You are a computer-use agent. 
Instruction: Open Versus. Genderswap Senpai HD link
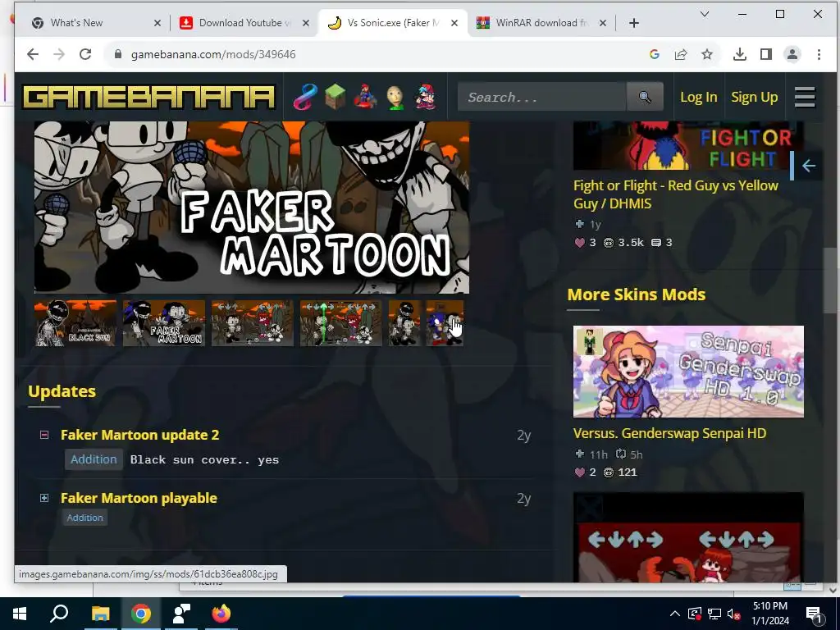(x=669, y=433)
